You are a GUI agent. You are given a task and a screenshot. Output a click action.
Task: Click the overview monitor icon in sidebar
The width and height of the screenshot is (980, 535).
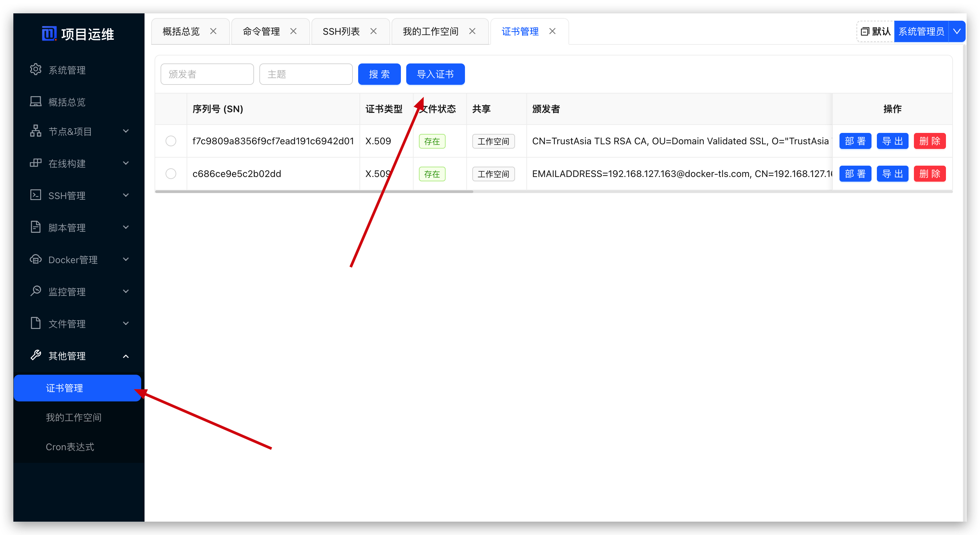pyautogui.click(x=35, y=101)
